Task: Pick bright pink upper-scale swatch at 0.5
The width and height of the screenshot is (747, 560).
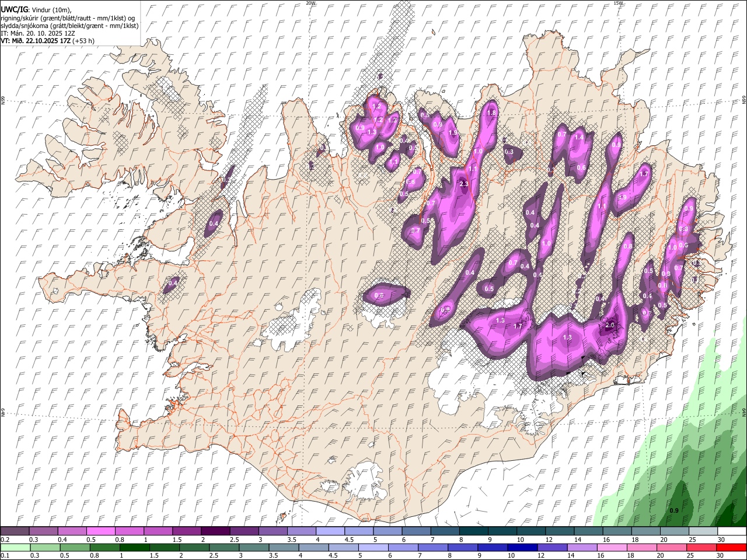Action: (x=100, y=531)
